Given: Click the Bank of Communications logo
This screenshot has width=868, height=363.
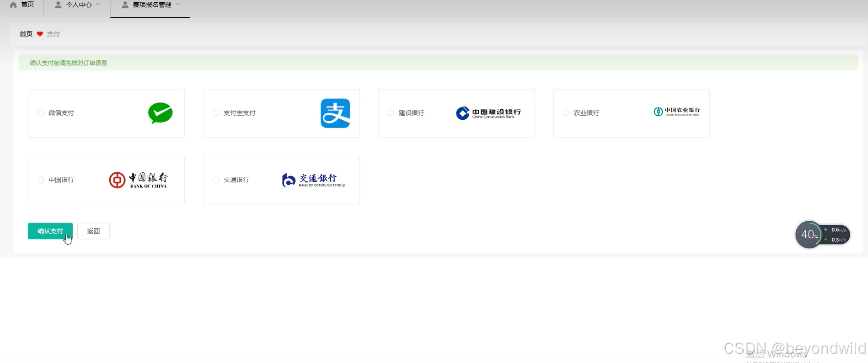Looking at the screenshot, I should pyautogui.click(x=313, y=180).
